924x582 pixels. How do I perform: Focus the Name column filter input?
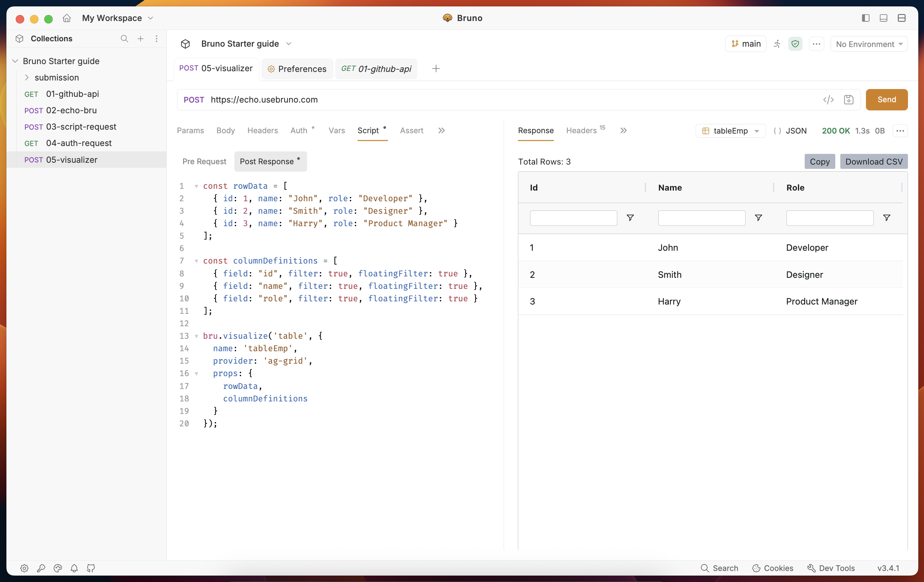701,218
